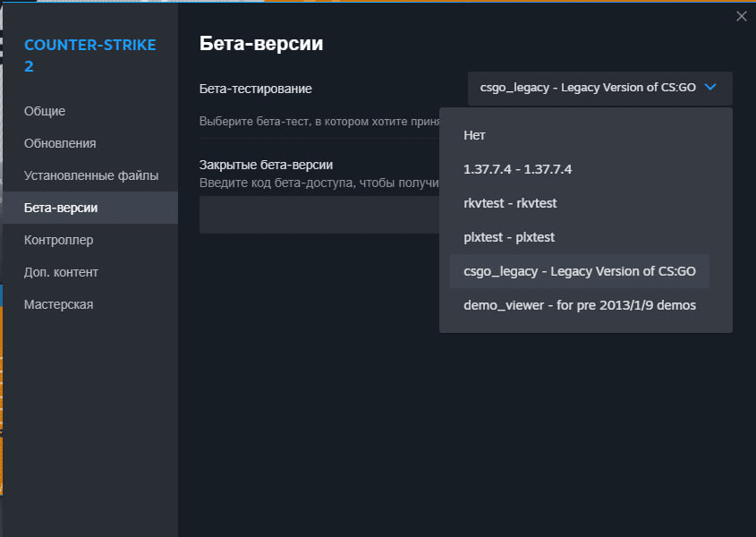
Task: Close the properties window with the X
Action: pyautogui.click(x=741, y=16)
